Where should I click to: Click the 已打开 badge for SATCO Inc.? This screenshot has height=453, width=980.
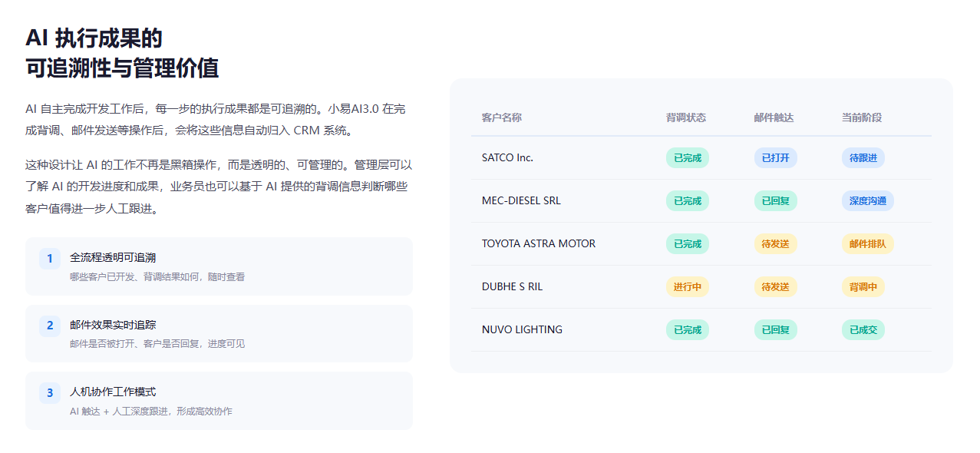775,157
